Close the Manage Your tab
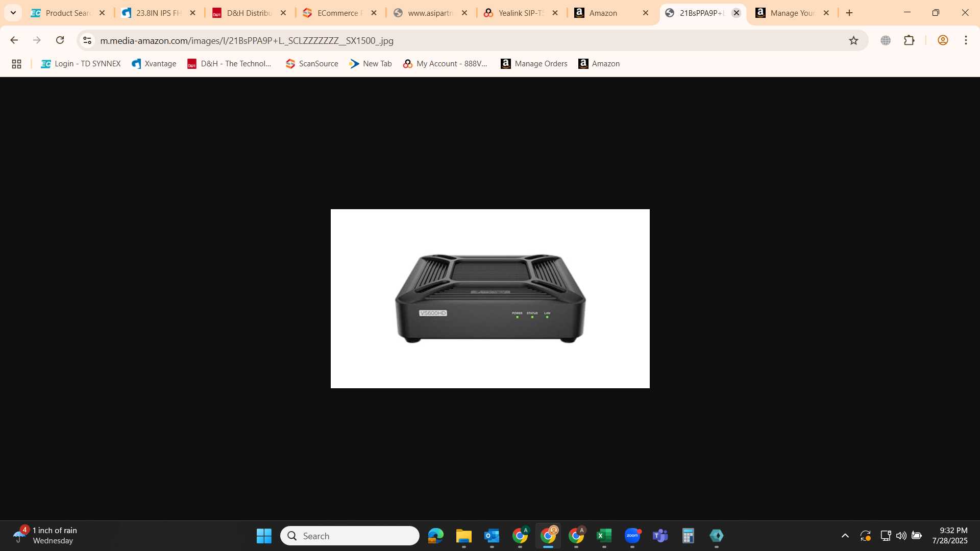The image size is (980, 551). point(826,13)
